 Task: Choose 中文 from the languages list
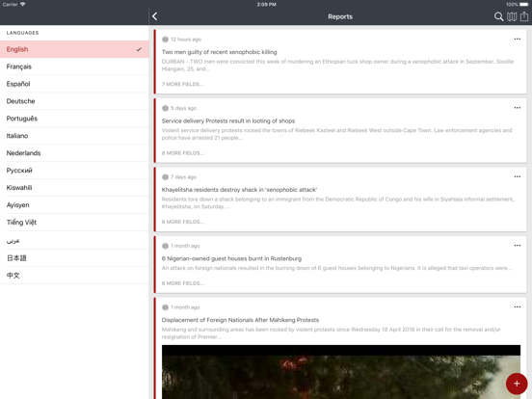[74, 276]
